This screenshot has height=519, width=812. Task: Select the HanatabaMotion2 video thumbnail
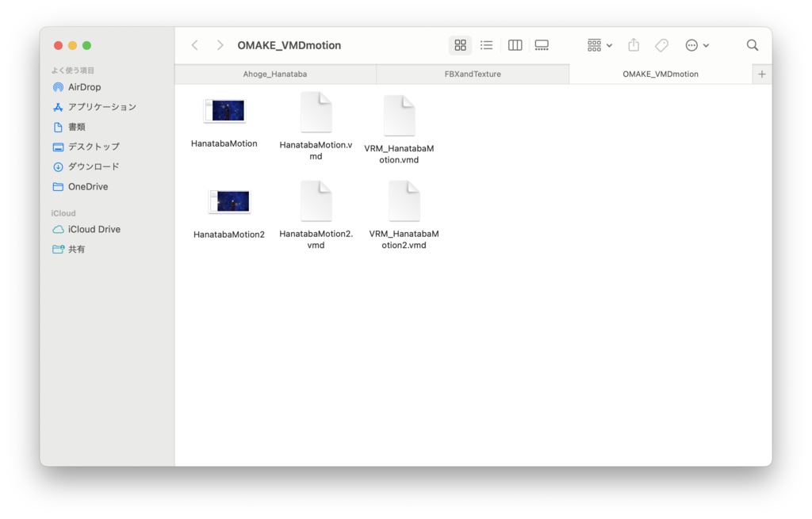(229, 201)
